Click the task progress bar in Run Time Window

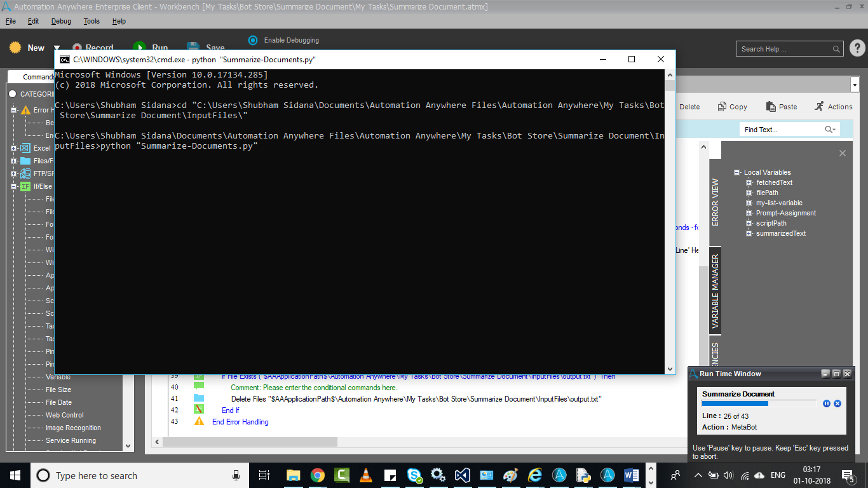759,403
